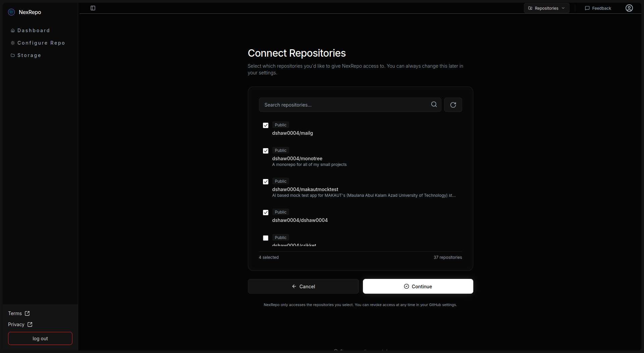The image size is (644, 353).
Task: Go to Dashboard in the sidebar
Action: tap(31, 31)
